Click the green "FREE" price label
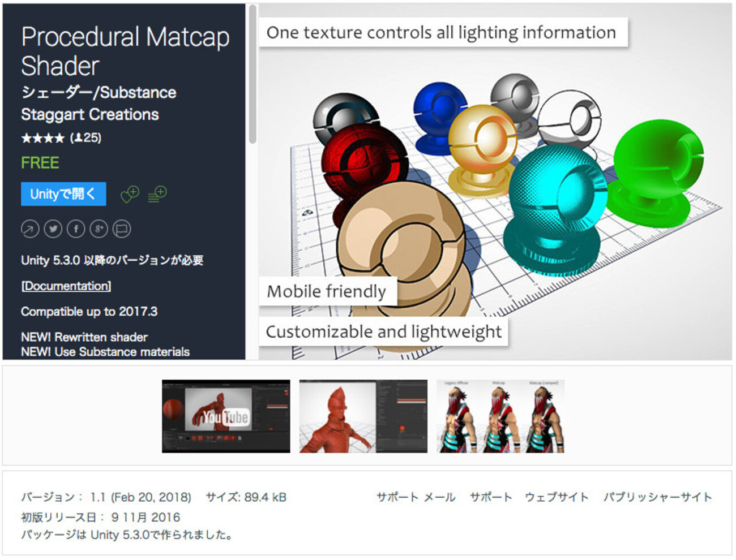Viewport: 736px width, 560px height. [40, 163]
